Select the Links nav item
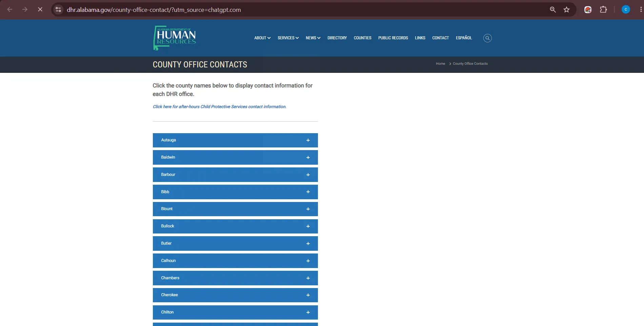 tap(420, 38)
